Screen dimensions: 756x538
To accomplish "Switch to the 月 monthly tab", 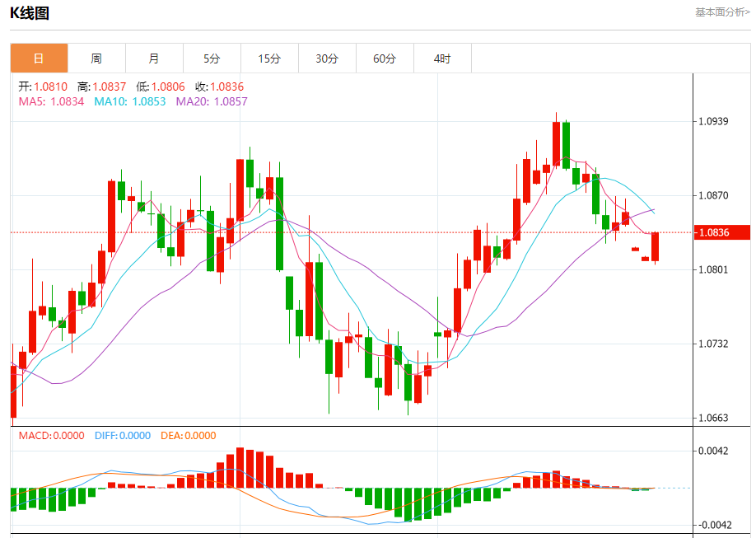I will [154, 58].
